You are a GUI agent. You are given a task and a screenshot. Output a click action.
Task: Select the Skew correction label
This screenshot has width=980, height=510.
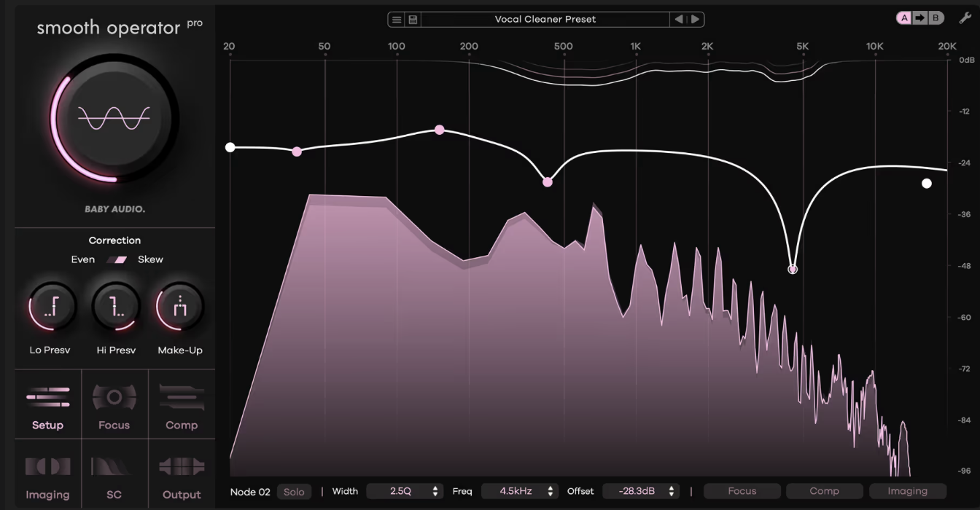(150, 259)
